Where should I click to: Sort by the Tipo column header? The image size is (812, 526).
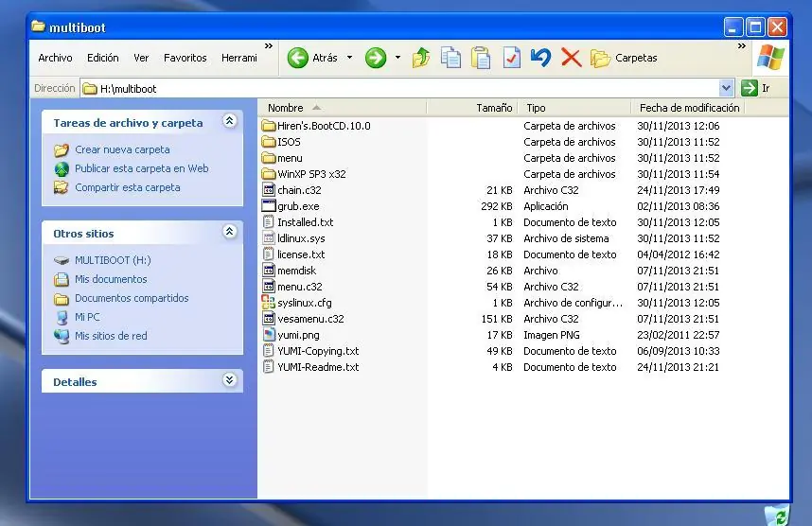[574, 108]
